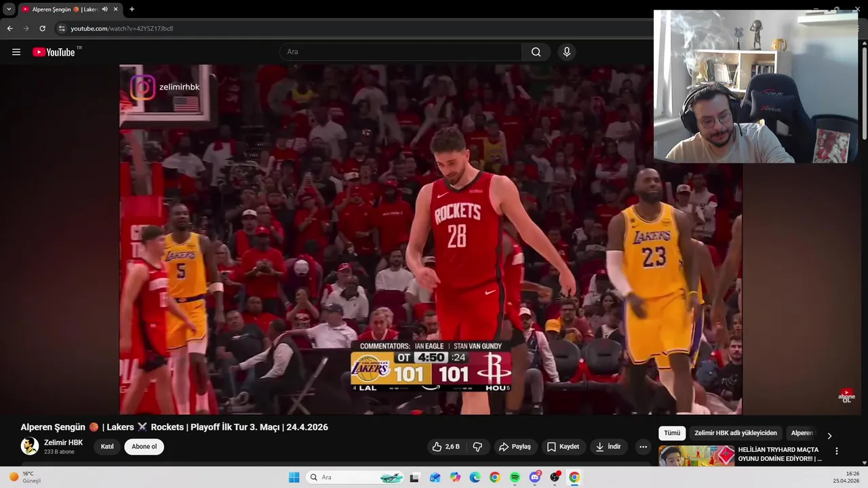Go forward in browser history
The height and width of the screenshot is (488, 868).
pos(26,28)
